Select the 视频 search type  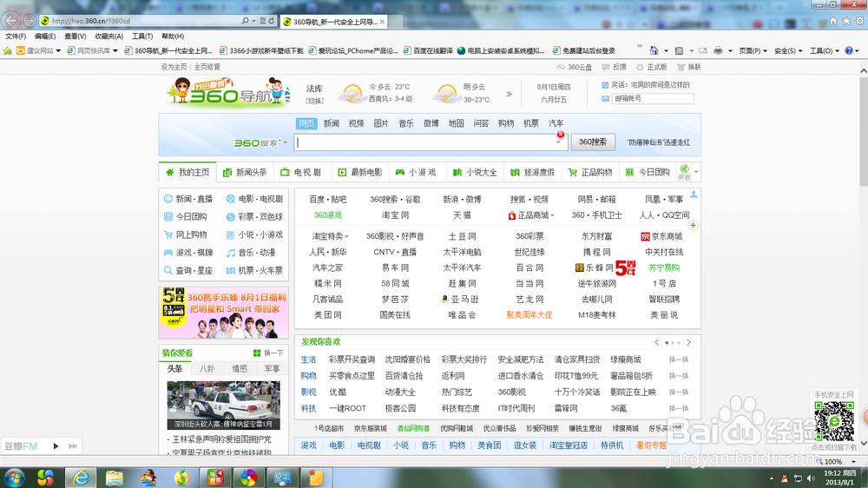coord(356,123)
